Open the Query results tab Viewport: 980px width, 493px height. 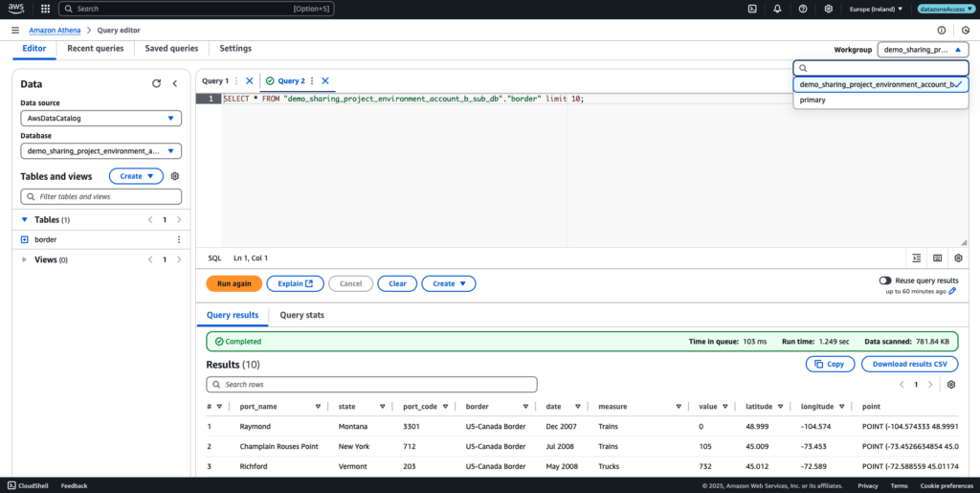233,315
